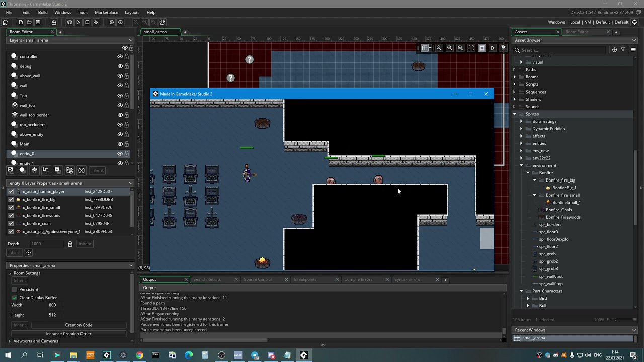Open the Asset Browser hamburger menu
Screen dimensions: 644x362
pos(633,50)
